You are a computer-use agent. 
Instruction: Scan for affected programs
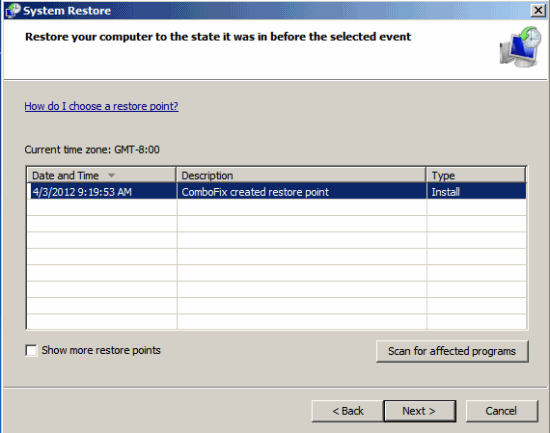pyautogui.click(x=452, y=351)
